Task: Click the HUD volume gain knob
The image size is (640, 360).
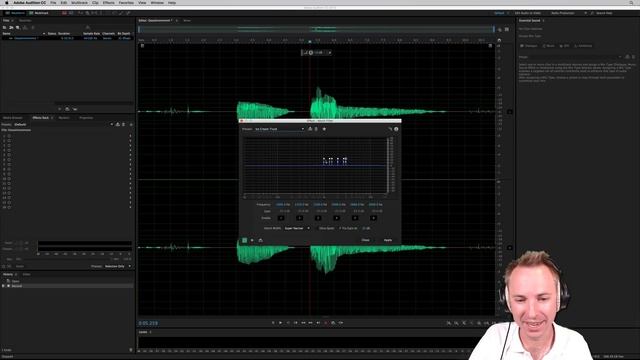Action: (x=311, y=53)
